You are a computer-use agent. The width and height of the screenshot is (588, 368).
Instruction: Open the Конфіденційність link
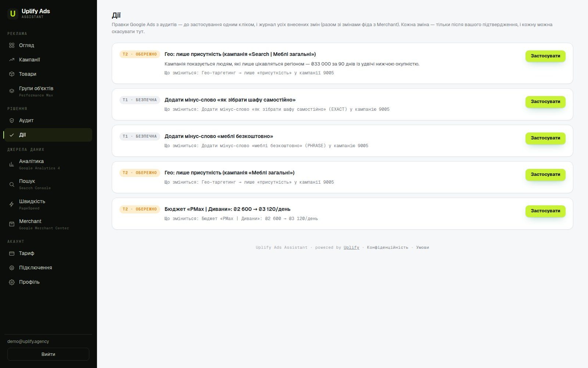click(x=387, y=247)
